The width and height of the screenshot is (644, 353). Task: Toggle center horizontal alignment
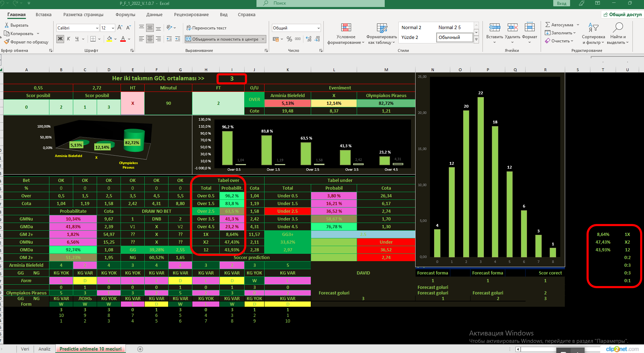coord(150,39)
